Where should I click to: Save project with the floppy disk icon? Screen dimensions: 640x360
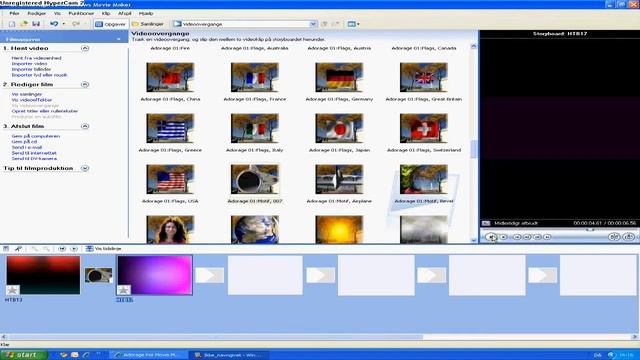(x=36, y=24)
